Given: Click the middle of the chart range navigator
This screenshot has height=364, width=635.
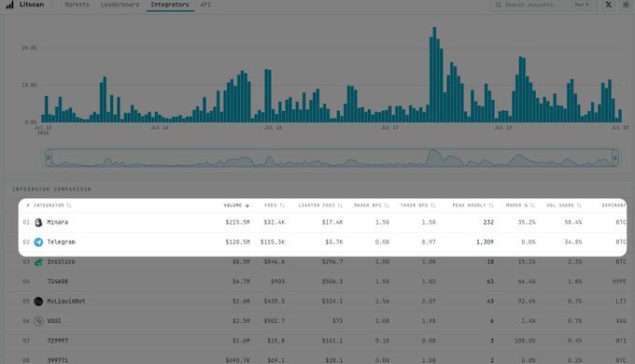Looking at the screenshot, I should pos(332,158).
